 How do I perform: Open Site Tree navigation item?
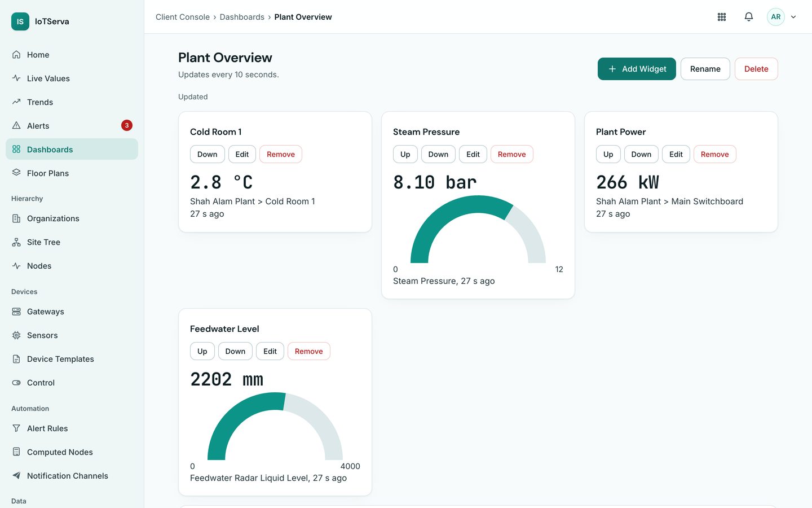pyautogui.click(x=72, y=242)
